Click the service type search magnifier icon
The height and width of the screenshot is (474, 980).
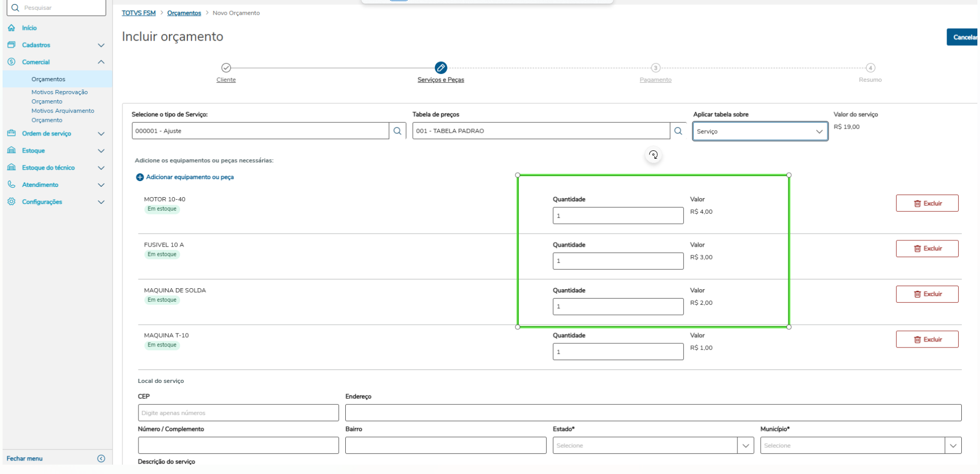[x=397, y=131]
